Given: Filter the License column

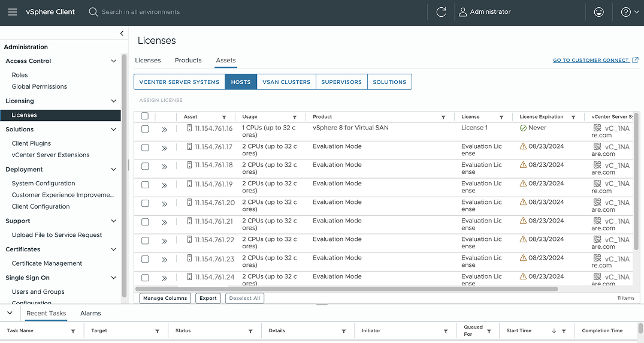Looking at the screenshot, I should [x=501, y=117].
